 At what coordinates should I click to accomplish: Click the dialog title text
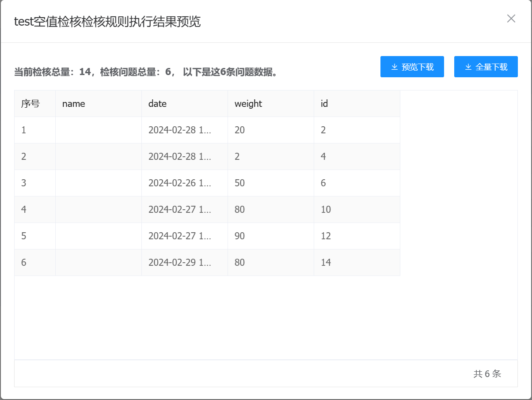click(x=107, y=22)
